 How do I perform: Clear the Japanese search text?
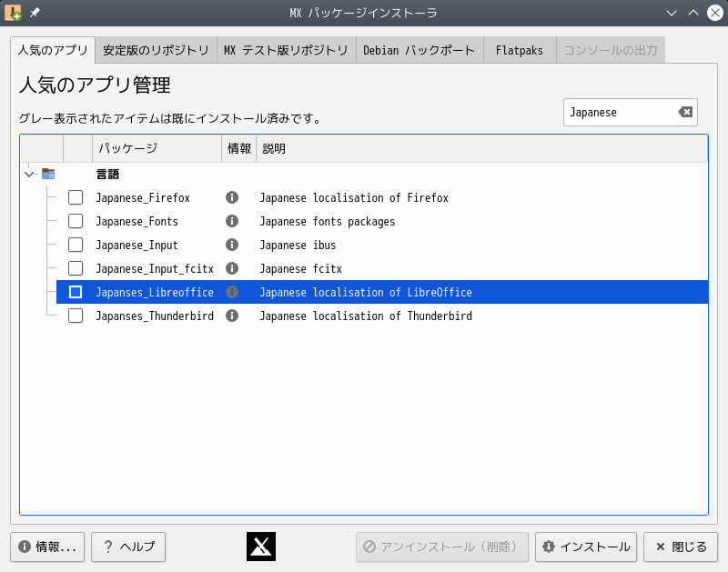pos(685,112)
